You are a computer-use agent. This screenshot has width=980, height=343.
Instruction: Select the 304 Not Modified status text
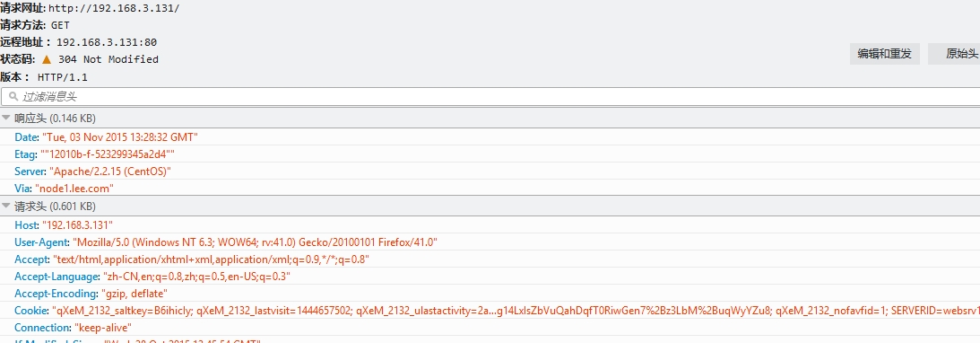pos(108,59)
